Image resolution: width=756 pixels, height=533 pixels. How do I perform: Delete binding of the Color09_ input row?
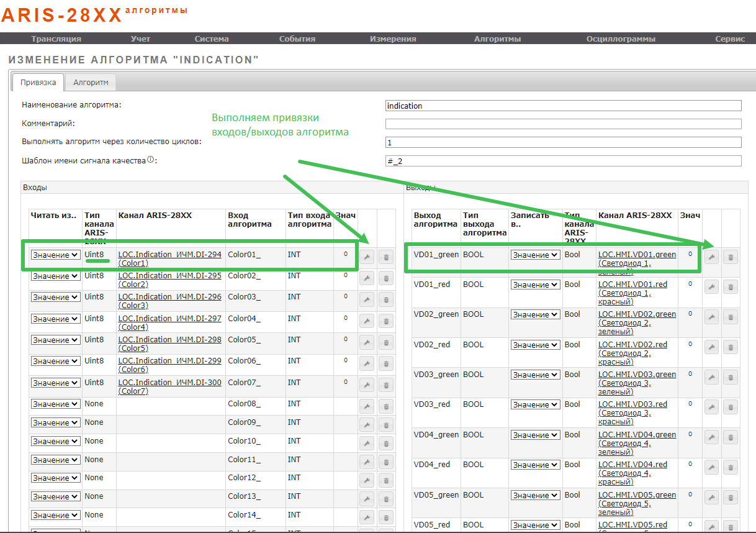point(386,425)
